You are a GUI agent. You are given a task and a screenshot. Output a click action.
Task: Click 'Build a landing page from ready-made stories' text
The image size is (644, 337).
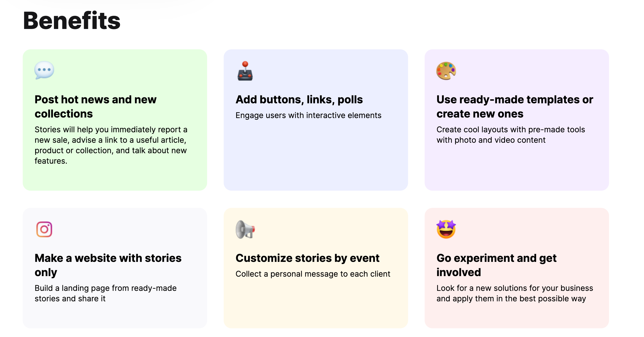pyautogui.click(x=105, y=293)
